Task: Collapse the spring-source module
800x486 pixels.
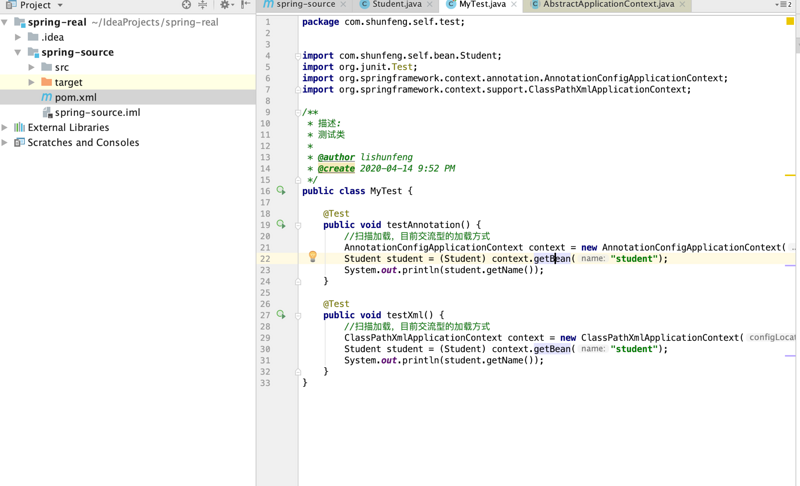Action: pyautogui.click(x=18, y=52)
